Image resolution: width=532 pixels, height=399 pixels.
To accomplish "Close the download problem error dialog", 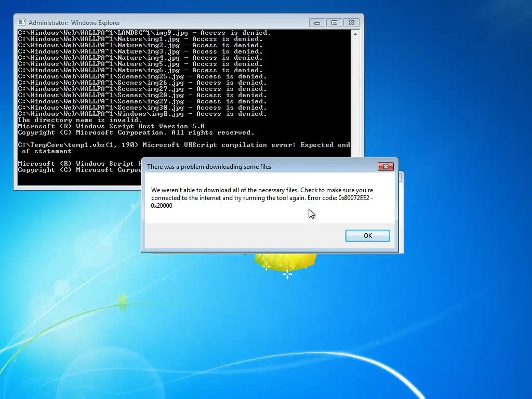I will pyautogui.click(x=385, y=167).
